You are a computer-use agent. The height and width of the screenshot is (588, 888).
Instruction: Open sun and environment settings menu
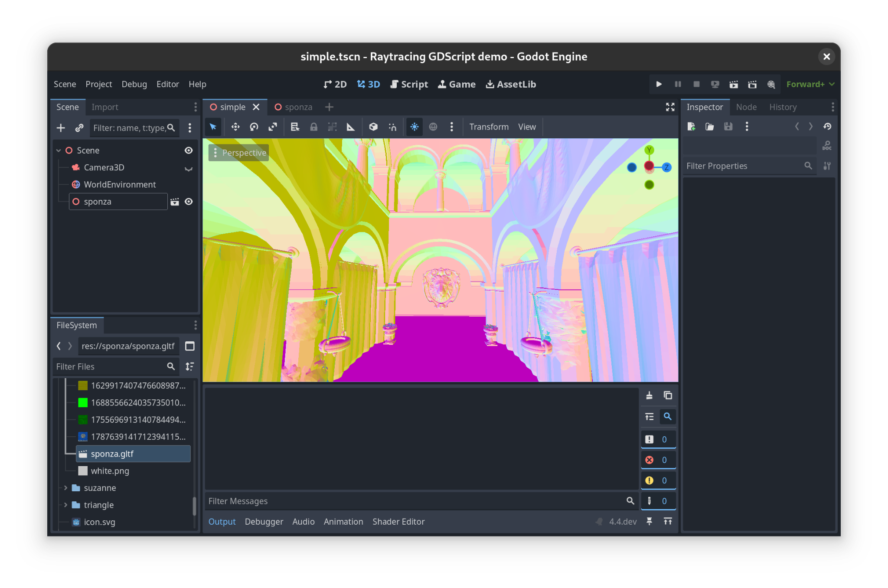451,127
